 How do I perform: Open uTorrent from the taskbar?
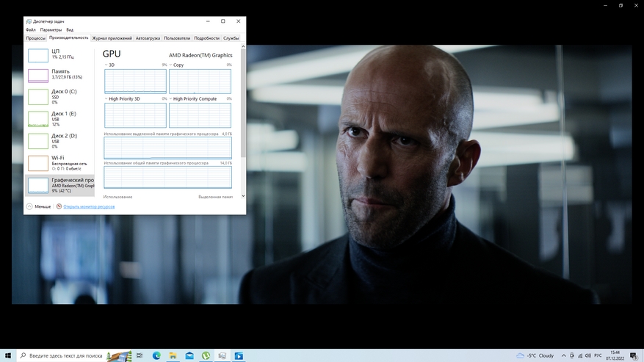(206, 355)
